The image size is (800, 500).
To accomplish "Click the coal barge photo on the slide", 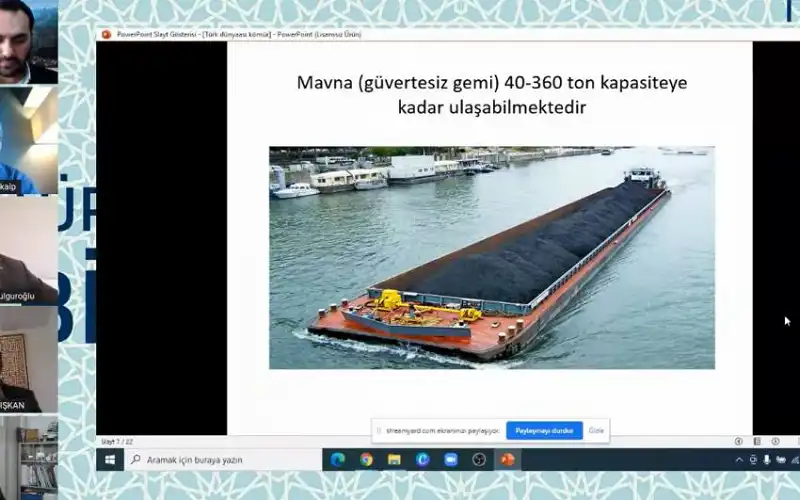I will coord(491,257).
